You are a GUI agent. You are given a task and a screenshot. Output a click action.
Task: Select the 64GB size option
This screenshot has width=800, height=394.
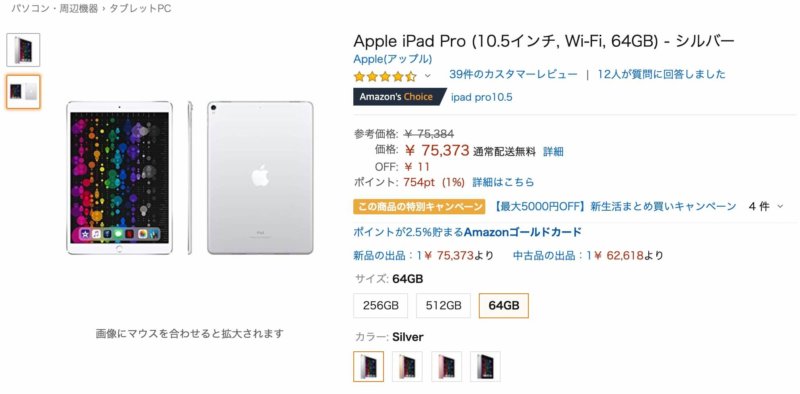coord(504,306)
